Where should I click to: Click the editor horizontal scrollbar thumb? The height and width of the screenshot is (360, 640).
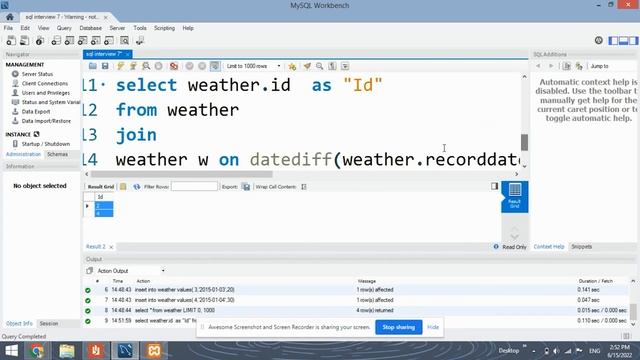tap(182, 174)
